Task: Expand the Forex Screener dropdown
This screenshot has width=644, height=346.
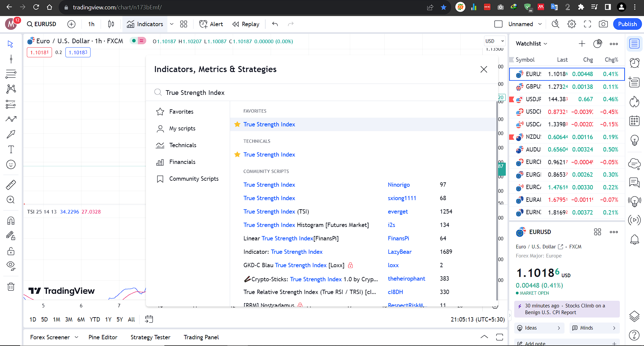Action: 76,337
